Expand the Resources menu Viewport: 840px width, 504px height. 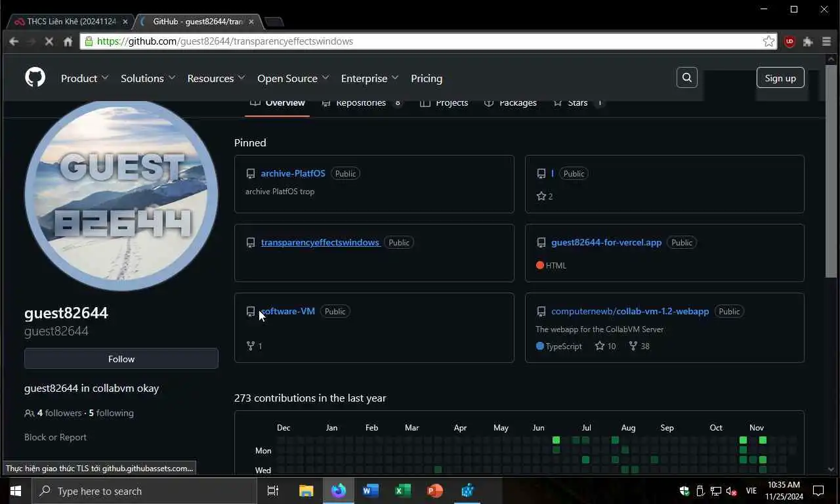point(216,78)
